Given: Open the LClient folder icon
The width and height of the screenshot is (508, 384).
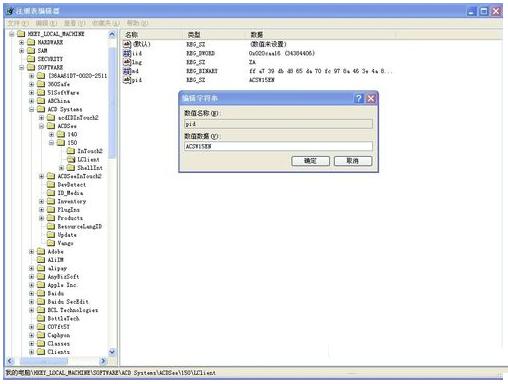Looking at the screenshot, I should point(71,159).
